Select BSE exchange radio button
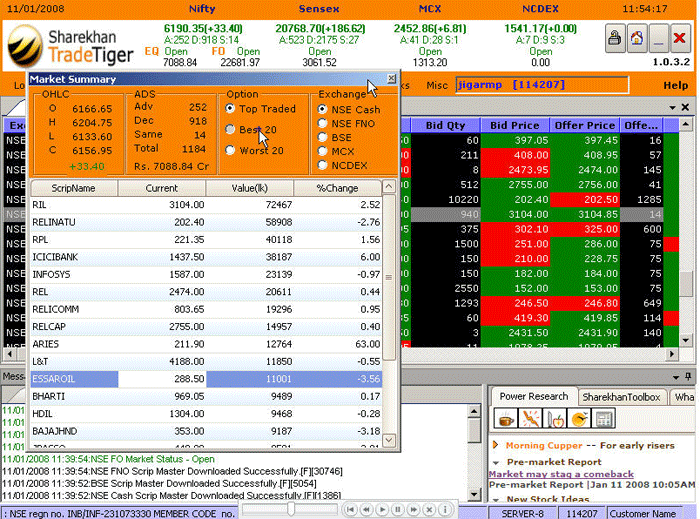This screenshot has height=519, width=700. click(322, 137)
